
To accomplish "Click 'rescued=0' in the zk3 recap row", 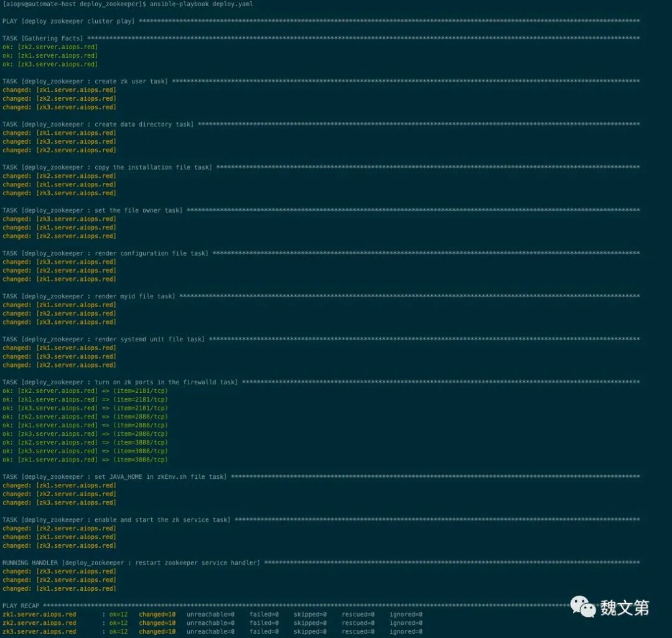I will click(358, 632).
